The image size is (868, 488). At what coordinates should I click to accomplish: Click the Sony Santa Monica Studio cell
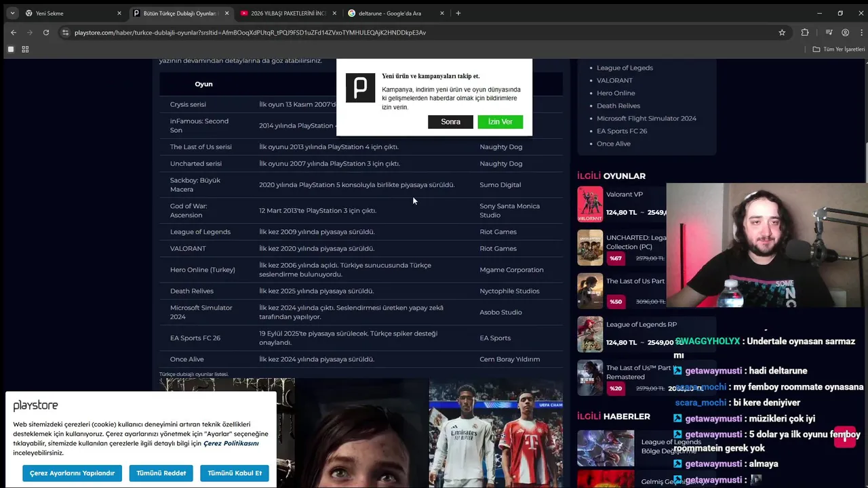click(509, 210)
